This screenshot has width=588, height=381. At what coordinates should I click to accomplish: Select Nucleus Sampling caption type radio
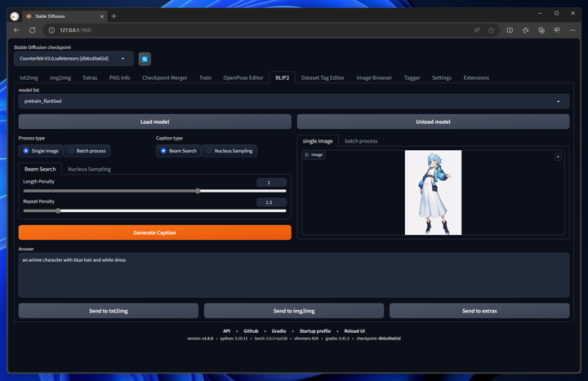click(x=229, y=151)
